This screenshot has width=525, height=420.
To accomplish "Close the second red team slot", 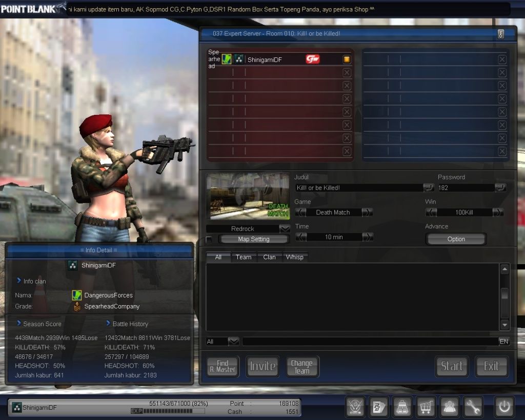I will coord(347,73).
